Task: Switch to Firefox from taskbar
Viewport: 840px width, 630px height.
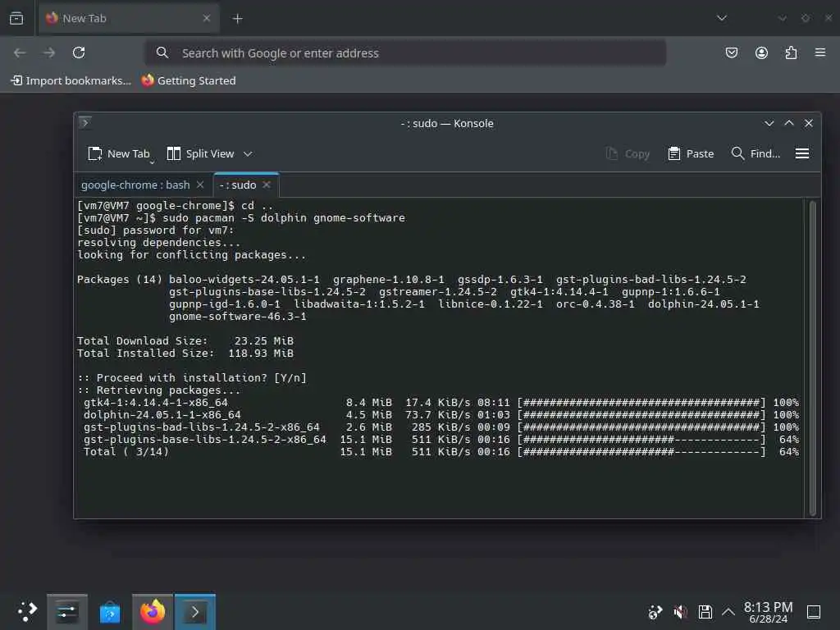Action: tap(153, 611)
